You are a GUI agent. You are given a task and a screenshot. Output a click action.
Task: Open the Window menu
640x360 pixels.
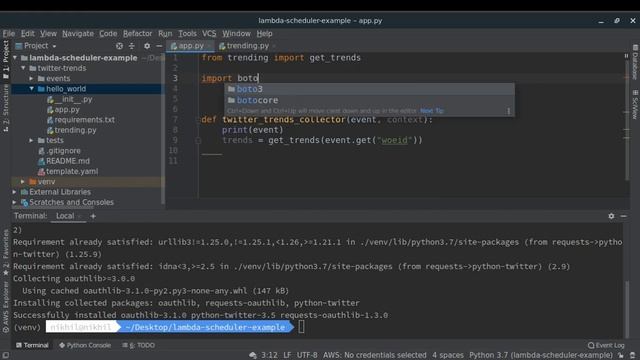pos(236,33)
